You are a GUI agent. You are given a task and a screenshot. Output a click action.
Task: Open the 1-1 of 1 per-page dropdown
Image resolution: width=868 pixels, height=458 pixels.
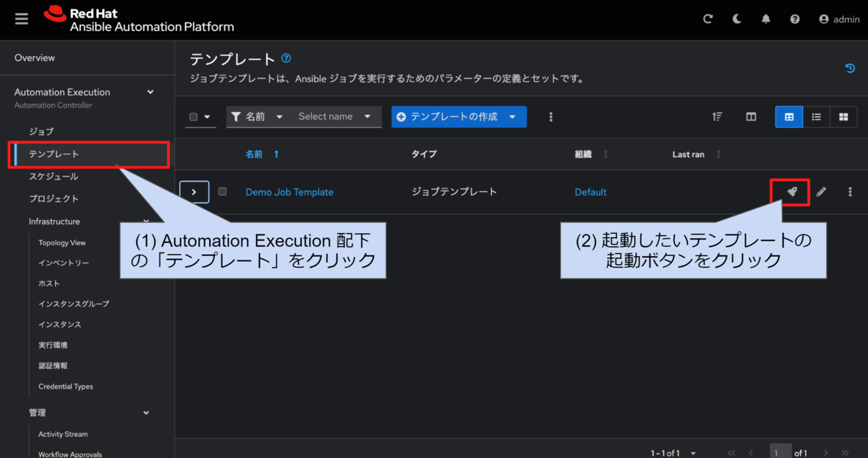click(x=673, y=453)
